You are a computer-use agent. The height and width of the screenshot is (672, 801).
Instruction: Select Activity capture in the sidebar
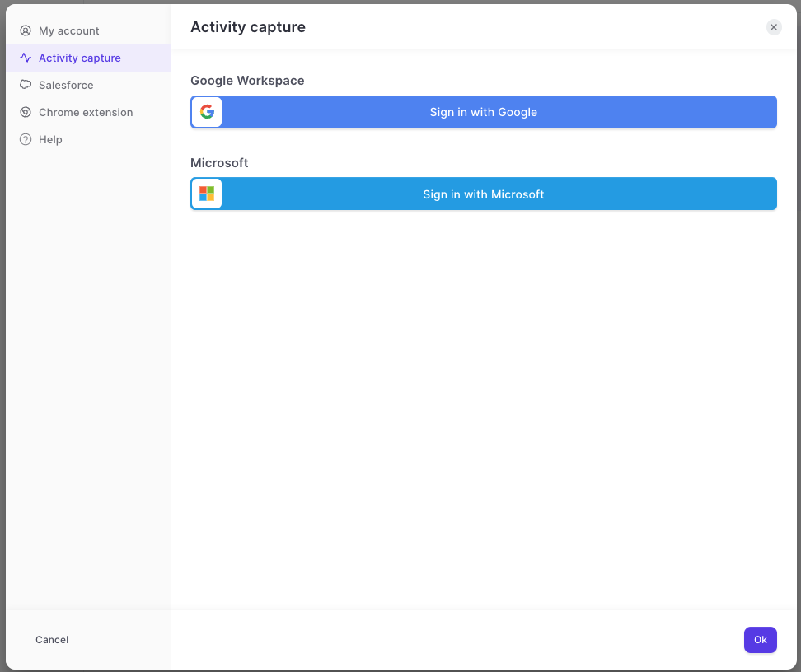pyautogui.click(x=88, y=58)
